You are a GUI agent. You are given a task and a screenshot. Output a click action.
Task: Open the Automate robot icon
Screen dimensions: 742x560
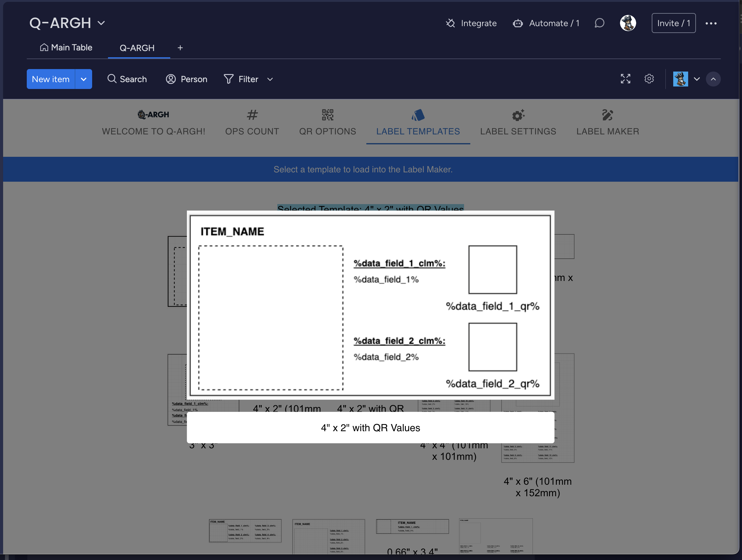(x=518, y=23)
